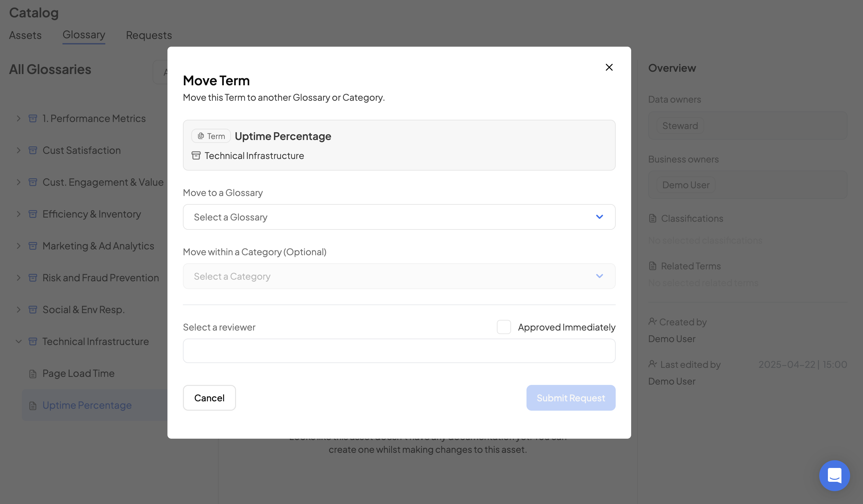The image size is (863, 504).
Task: Expand the Risk and Fraud Prevention glossary
Action: [19, 278]
